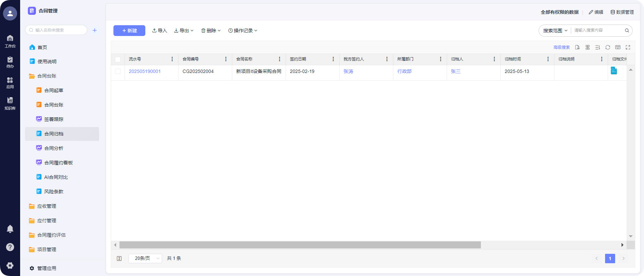Open the 搜索范围 dropdown
This screenshot has height=276, width=644.
tap(555, 31)
